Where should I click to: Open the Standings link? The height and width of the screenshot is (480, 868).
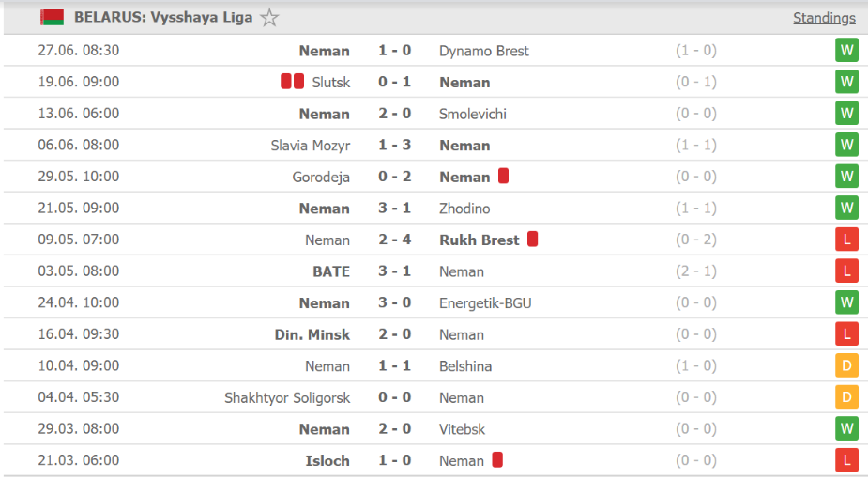[824, 18]
